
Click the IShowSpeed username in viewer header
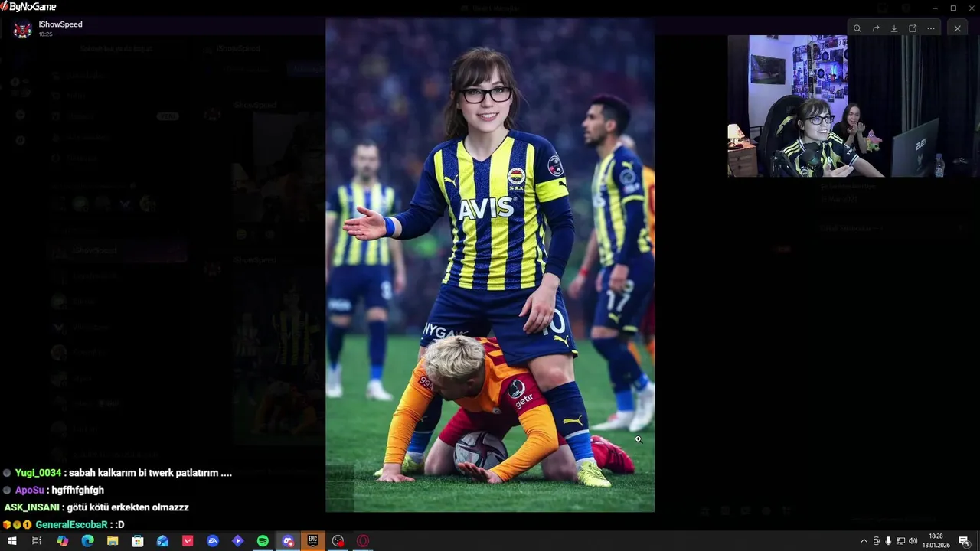pyautogui.click(x=60, y=24)
